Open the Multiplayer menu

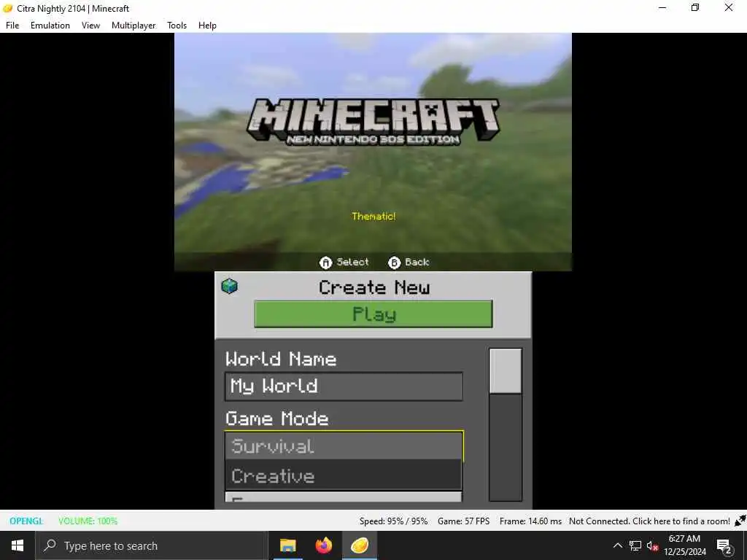(133, 26)
